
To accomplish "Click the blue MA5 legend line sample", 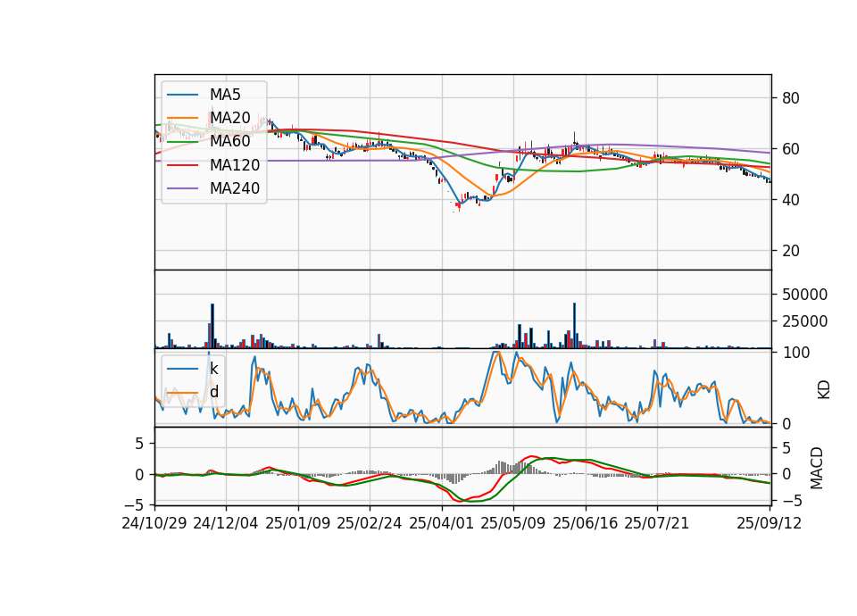I will tap(182, 95).
